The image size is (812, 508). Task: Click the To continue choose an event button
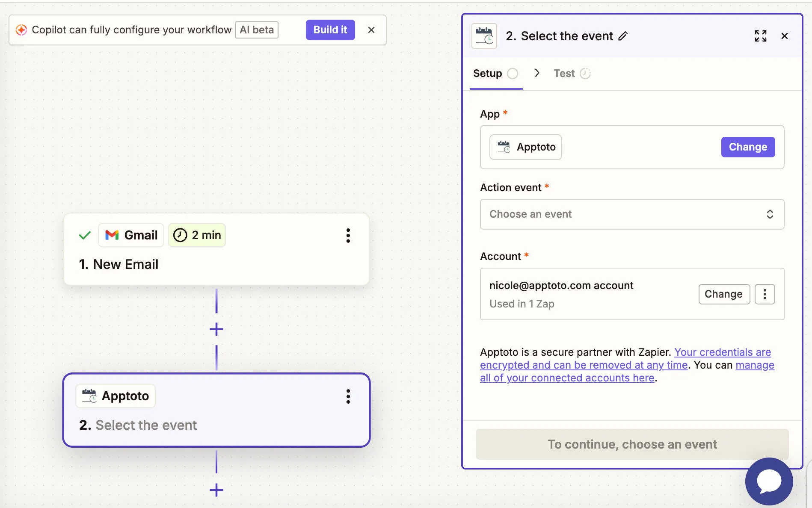pos(632,444)
